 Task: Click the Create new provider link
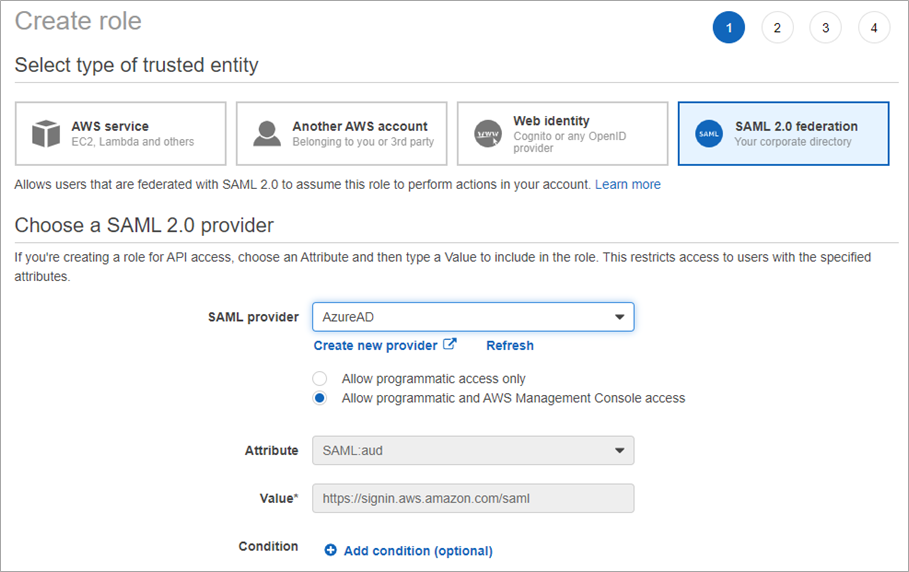pos(375,345)
